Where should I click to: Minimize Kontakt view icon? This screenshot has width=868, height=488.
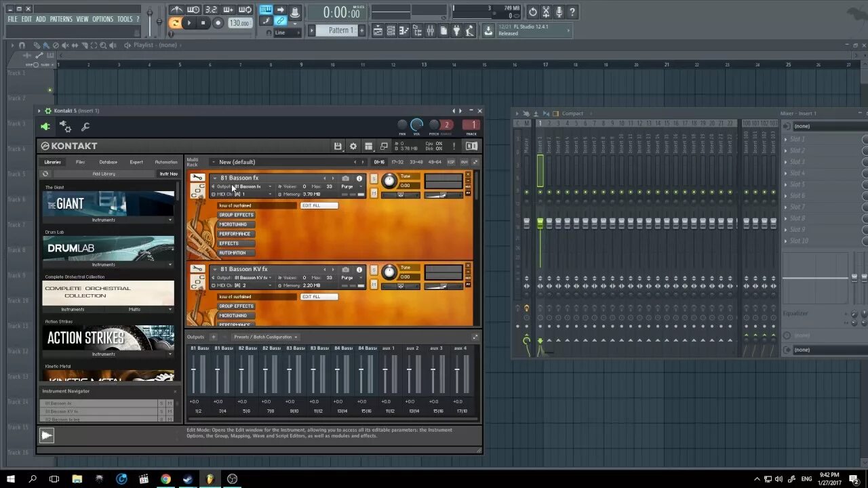click(384, 146)
